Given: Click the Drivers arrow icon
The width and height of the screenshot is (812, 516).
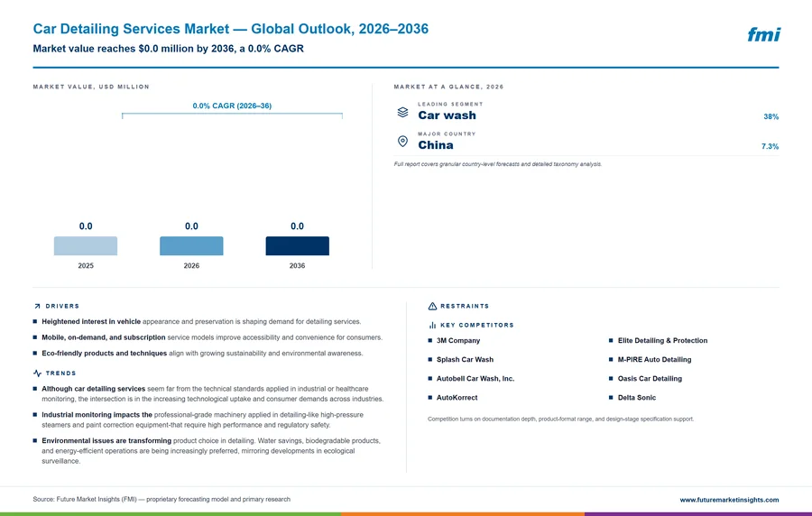Looking at the screenshot, I should (x=37, y=307).
